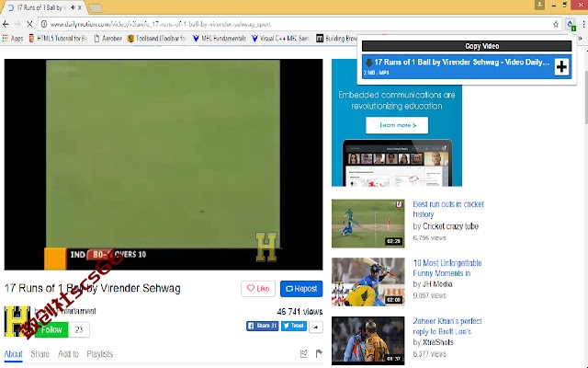Open the Chrome three-dot menu

point(583,25)
